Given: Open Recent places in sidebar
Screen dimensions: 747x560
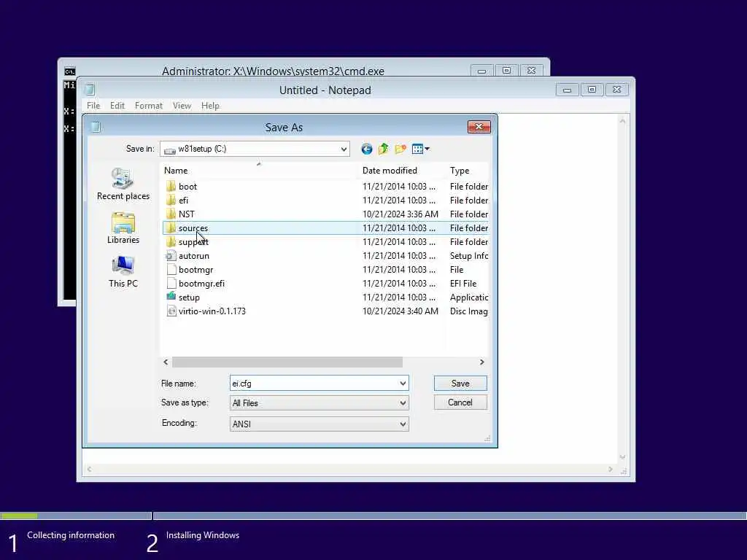Looking at the screenshot, I should pos(123,184).
